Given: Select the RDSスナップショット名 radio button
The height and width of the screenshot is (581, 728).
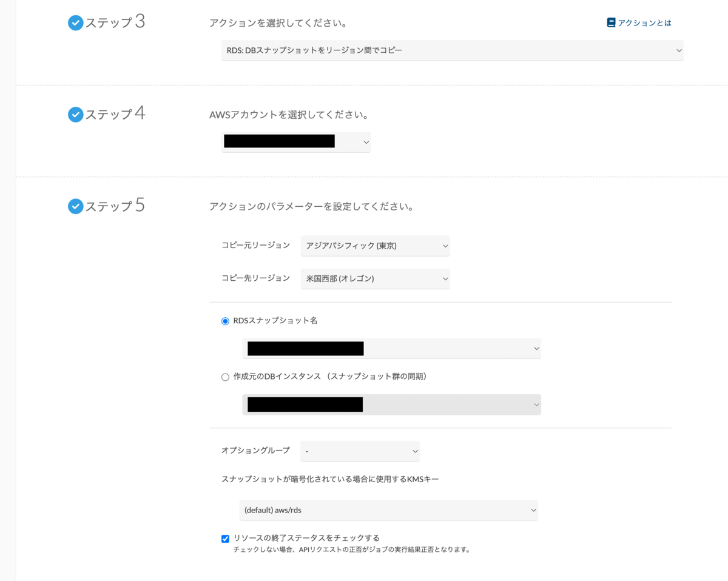Looking at the screenshot, I should point(226,321).
